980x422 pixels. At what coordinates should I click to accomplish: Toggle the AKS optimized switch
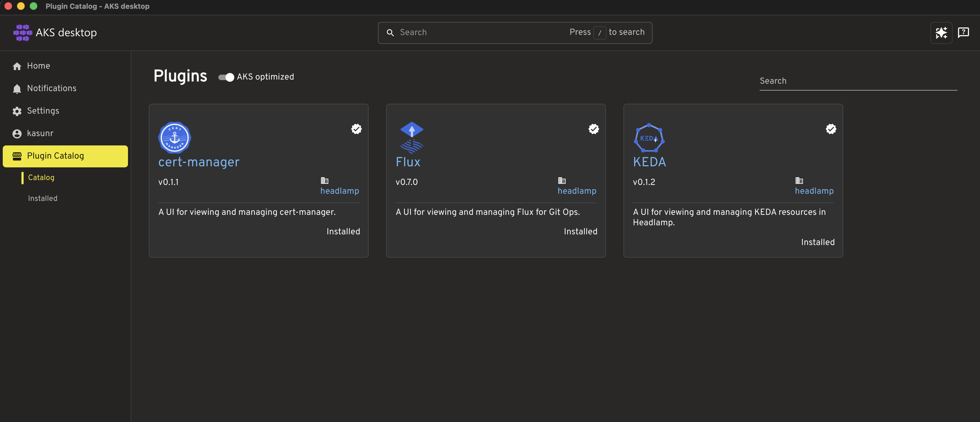226,77
